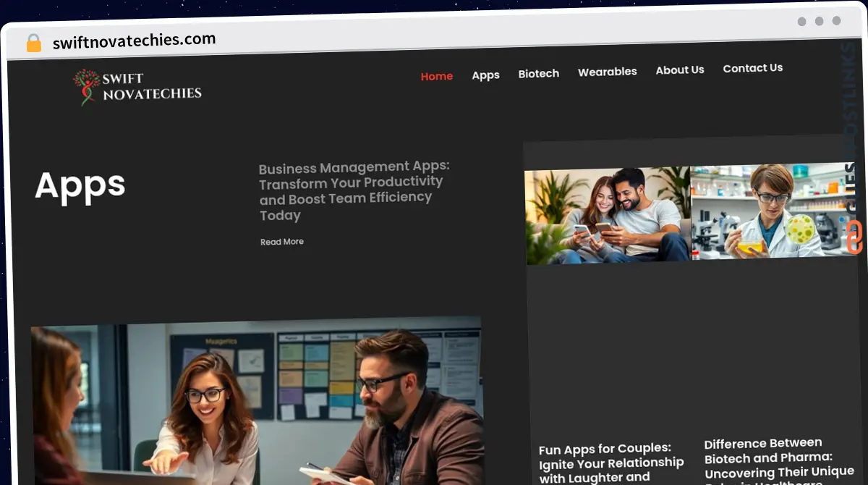This screenshot has height=485, width=868.
Task: Navigate to About Us page
Action: click(680, 70)
